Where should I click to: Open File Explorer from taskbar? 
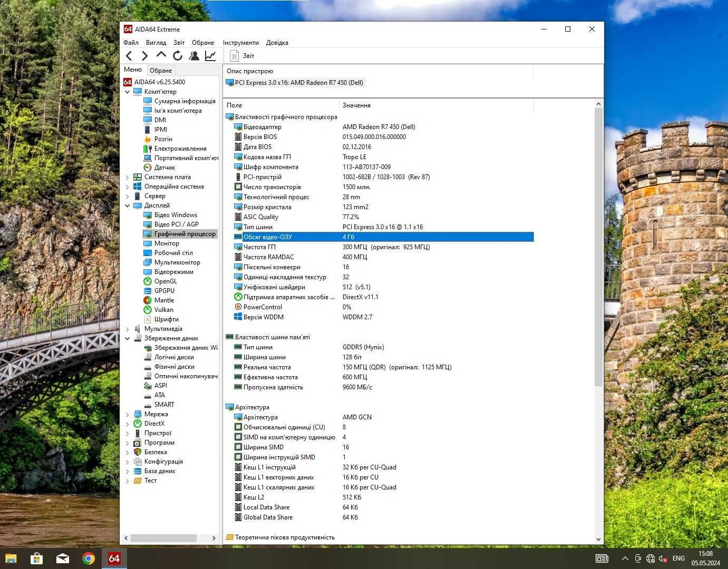point(11,558)
